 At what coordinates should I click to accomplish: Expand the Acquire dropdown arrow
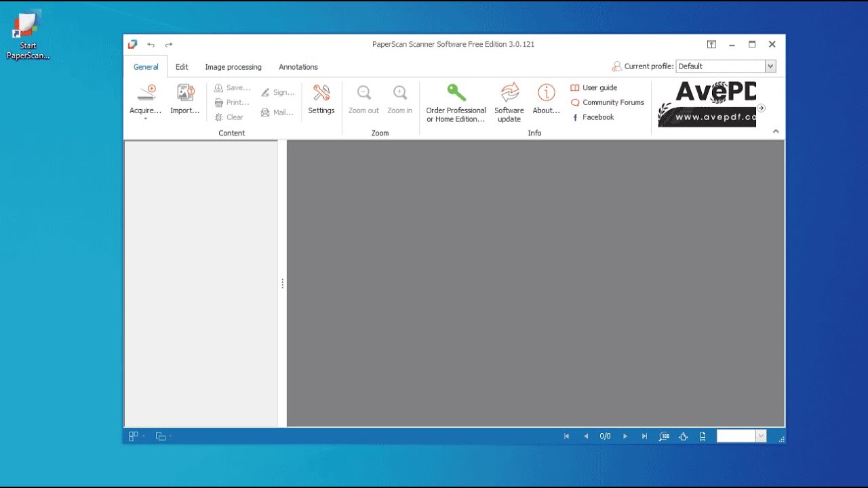pos(146,119)
